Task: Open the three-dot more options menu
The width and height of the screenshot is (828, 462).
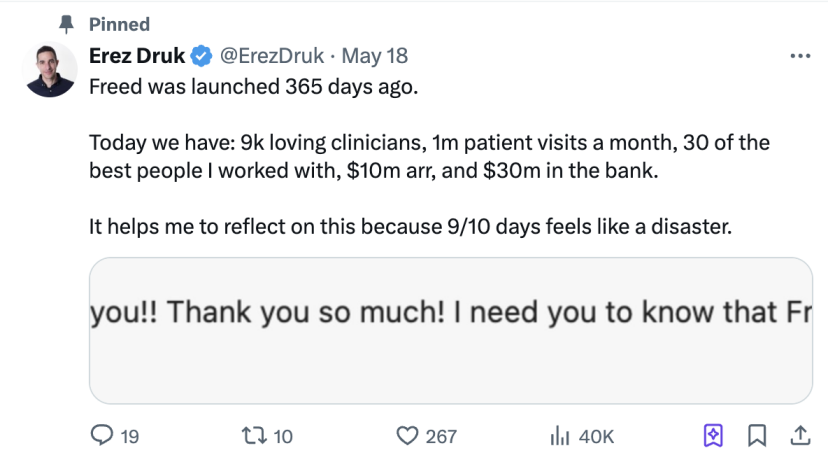Action: coord(800,56)
